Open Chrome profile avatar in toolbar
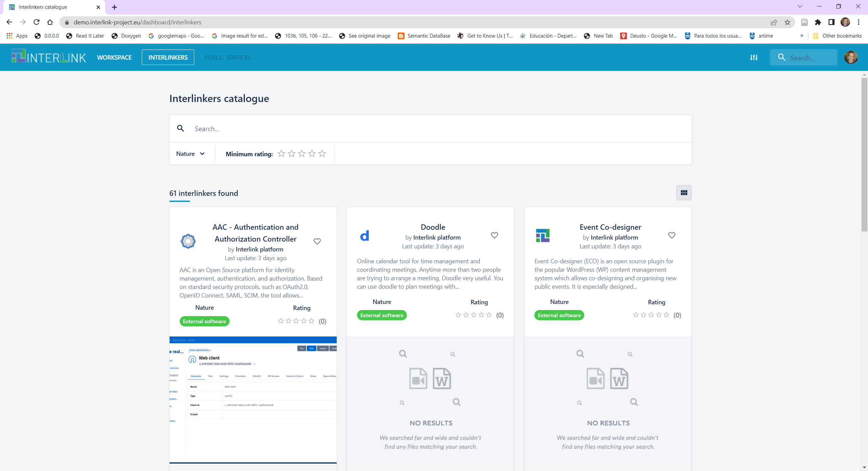 pyautogui.click(x=845, y=22)
